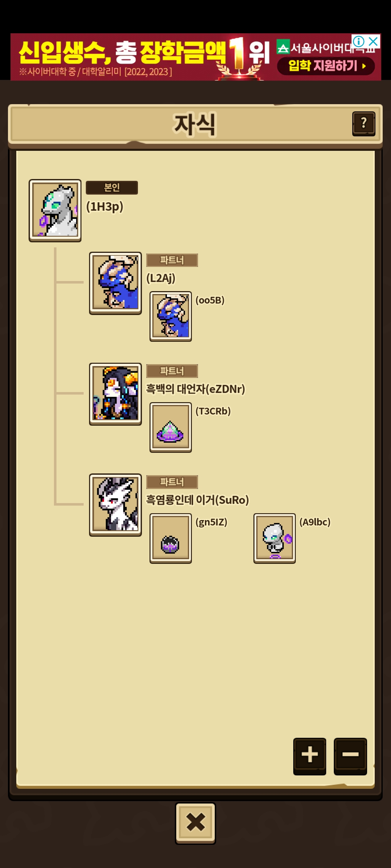The width and height of the screenshot is (391, 868).
Task: Click the 본인 label tag
Action: (x=112, y=188)
